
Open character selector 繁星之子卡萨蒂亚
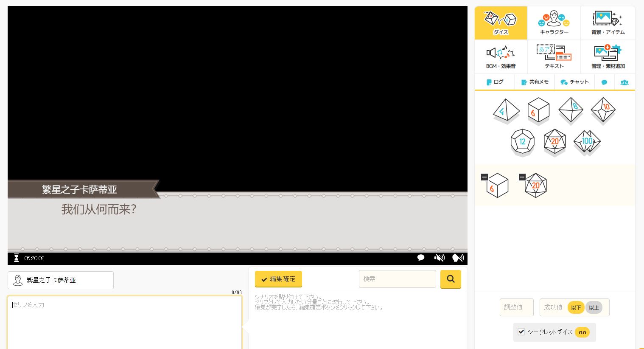pos(61,280)
